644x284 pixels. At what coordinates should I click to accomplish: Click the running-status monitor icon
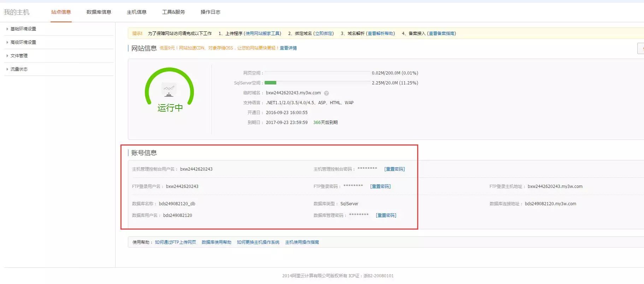[x=169, y=90]
